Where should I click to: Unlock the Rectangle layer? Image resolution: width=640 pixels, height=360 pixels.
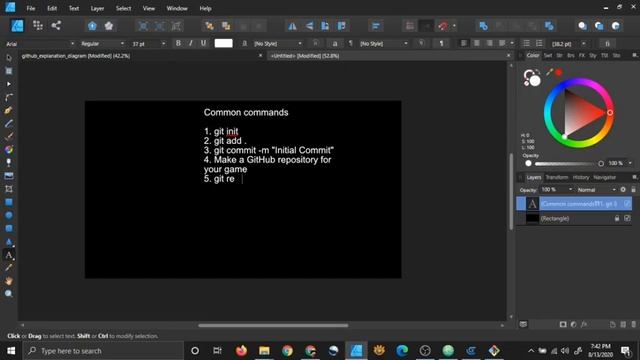(617, 218)
